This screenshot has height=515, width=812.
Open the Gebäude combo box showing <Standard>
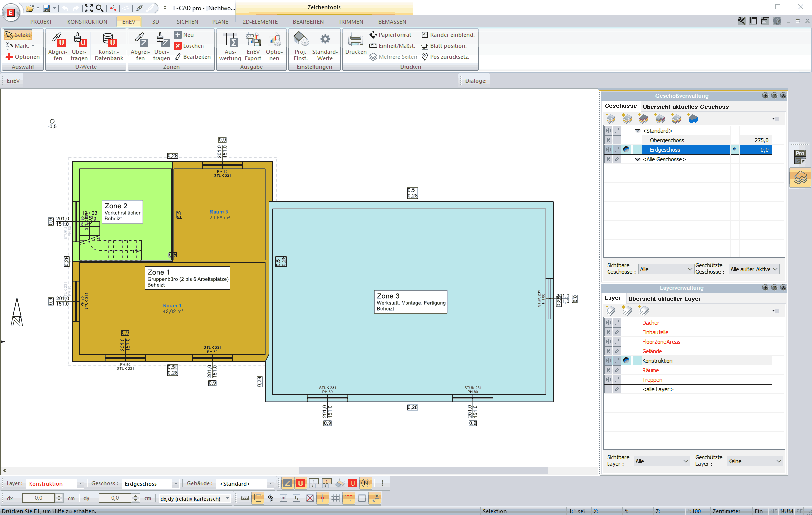click(x=246, y=484)
